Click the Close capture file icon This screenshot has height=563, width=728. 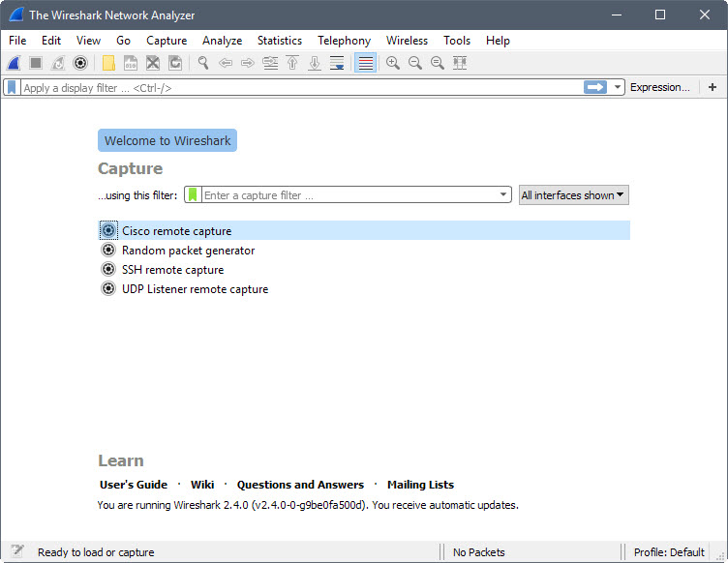pos(153,63)
